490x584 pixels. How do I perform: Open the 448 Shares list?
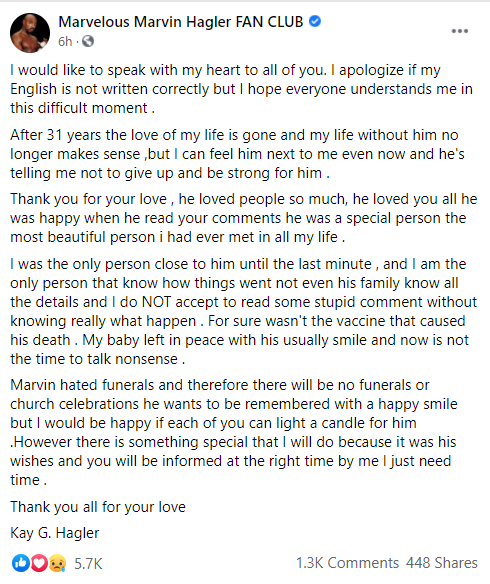pos(442,563)
